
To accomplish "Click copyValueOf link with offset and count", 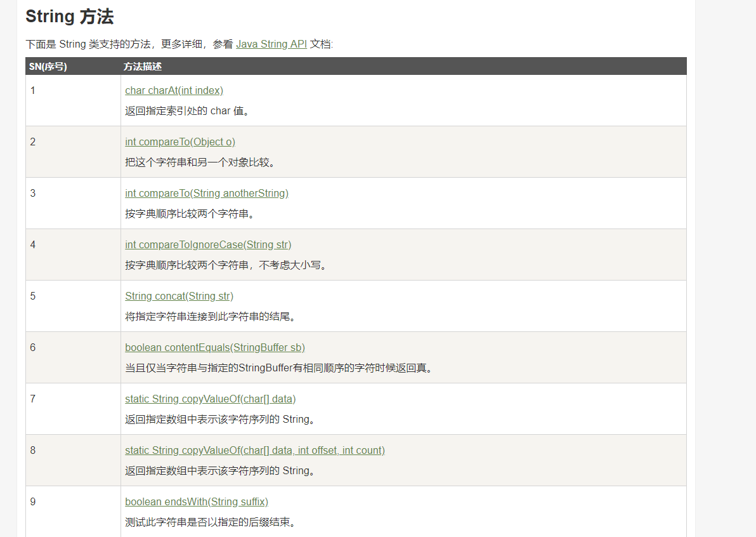I will pos(254,451).
